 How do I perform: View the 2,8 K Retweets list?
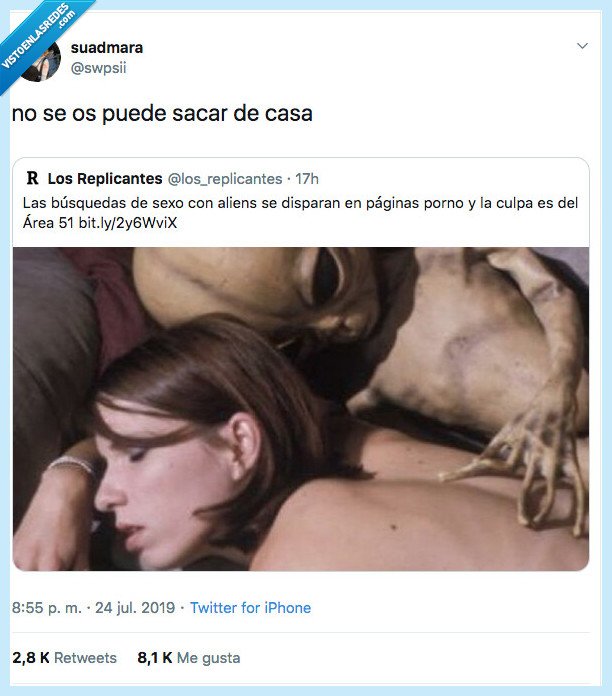click(64, 658)
